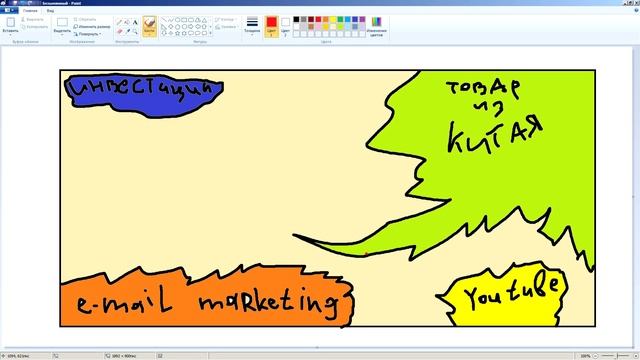Click the Crop (Обрезать) button
Viewport: 640px width, 360px height.
(85, 19)
